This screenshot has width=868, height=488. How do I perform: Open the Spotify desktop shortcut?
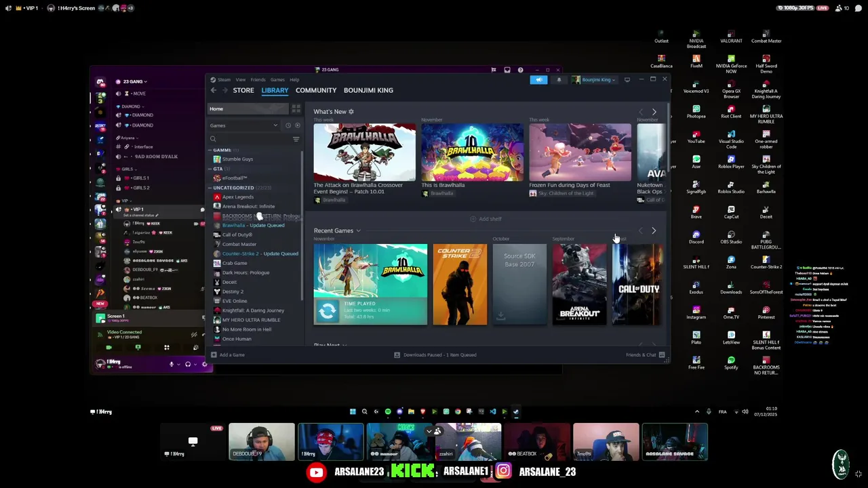(731, 362)
